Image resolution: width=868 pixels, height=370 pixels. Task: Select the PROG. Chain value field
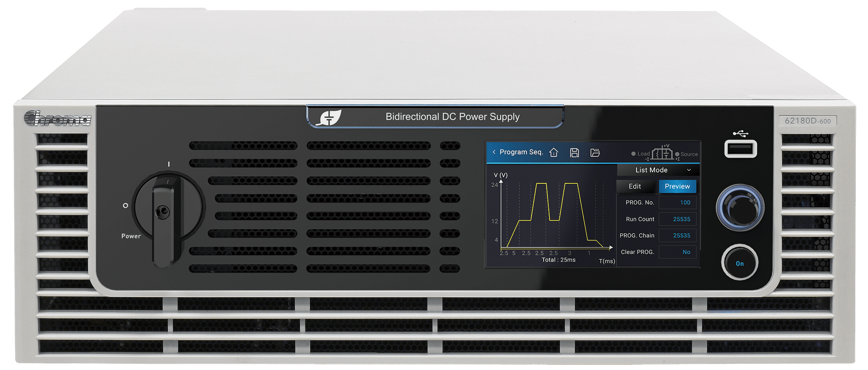point(678,236)
